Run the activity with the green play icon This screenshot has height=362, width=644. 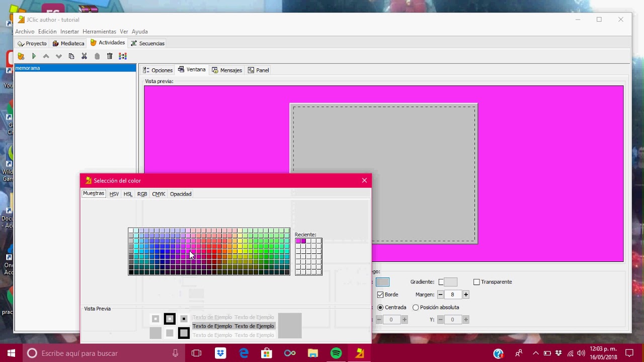[x=34, y=56]
